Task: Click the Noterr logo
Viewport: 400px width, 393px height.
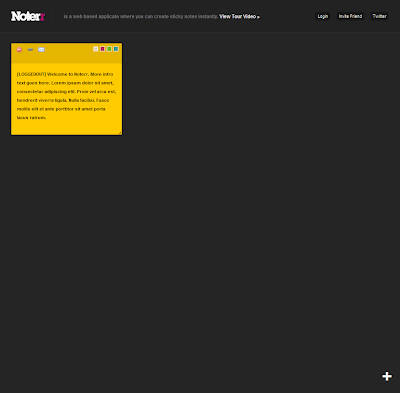Action: click(28, 16)
